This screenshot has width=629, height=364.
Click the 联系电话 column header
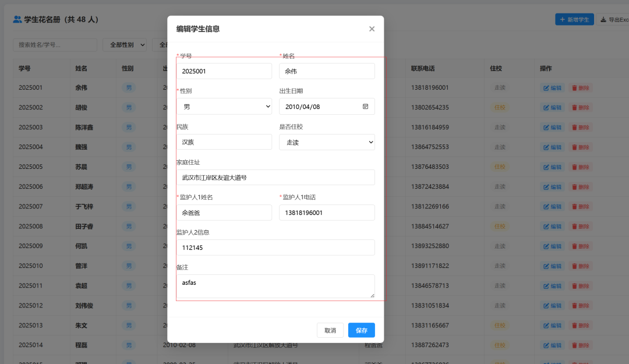422,68
